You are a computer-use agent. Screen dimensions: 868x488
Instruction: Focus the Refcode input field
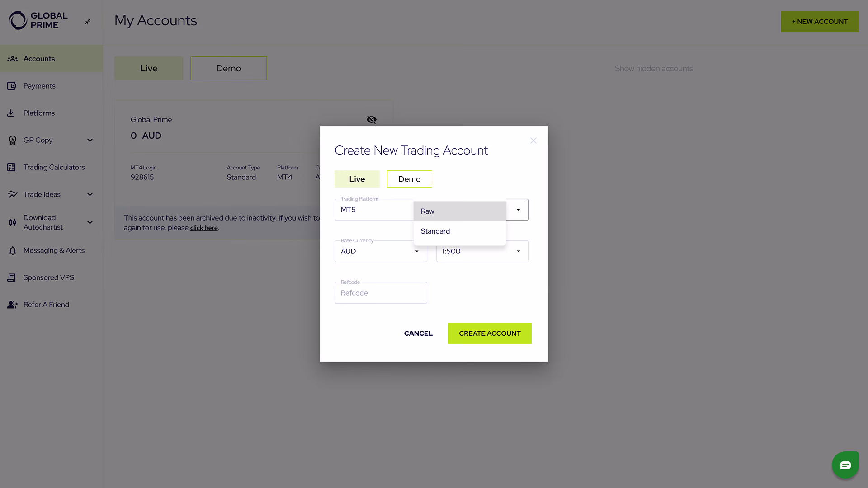click(x=381, y=293)
